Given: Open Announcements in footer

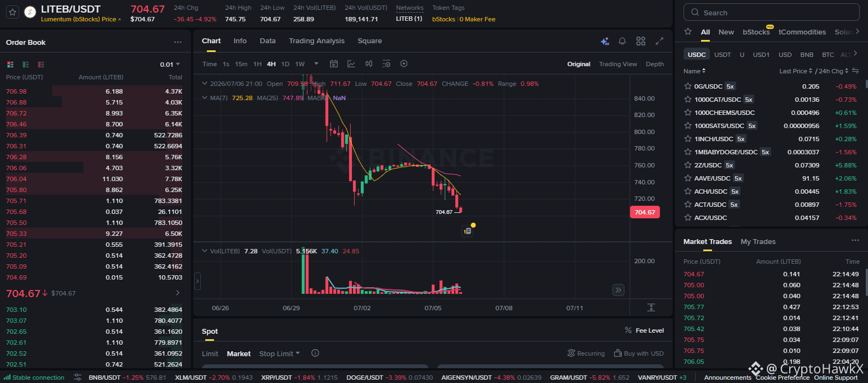Looking at the screenshot, I should (728, 378).
